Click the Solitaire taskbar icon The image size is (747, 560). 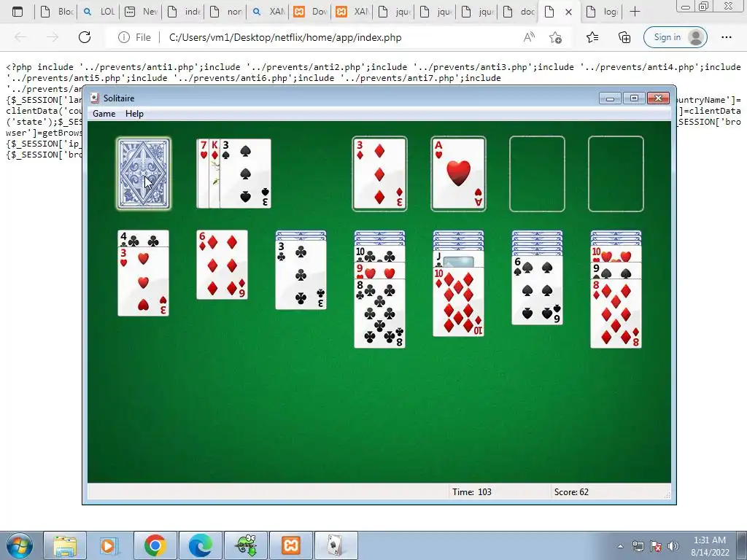336,545
